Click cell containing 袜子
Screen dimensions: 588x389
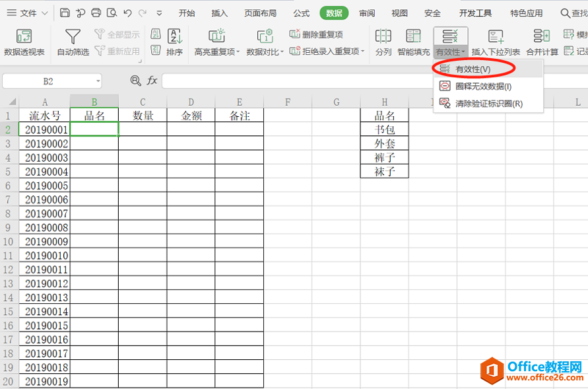pos(384,172)
